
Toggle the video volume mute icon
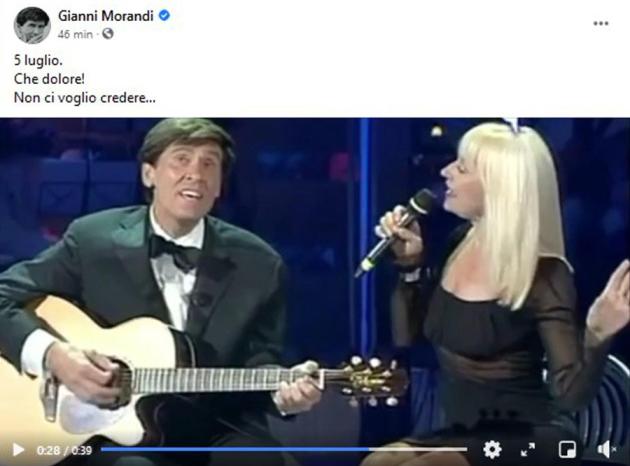(606, 450)
